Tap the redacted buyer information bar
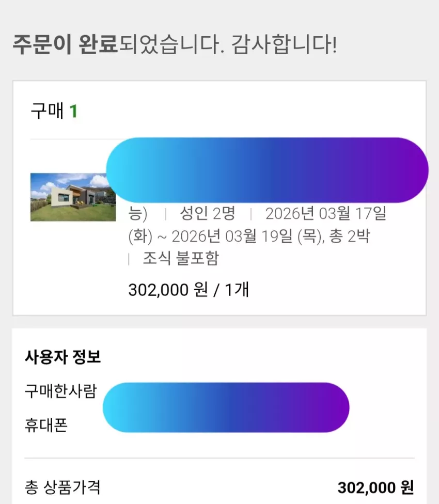This screenshot has height=504, width=439. [226, 407]
